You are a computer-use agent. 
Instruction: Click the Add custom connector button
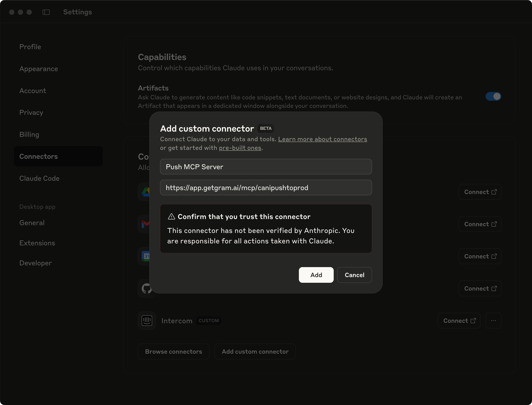click(255, 351)
